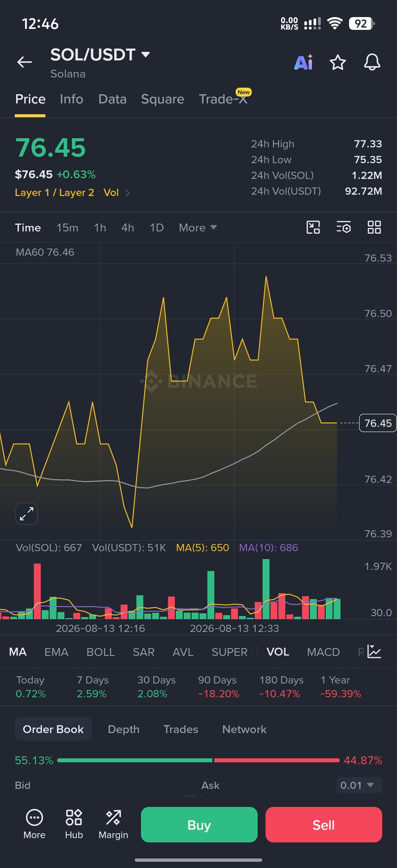
Task: Select the Time chart interval
Action: 28,228
